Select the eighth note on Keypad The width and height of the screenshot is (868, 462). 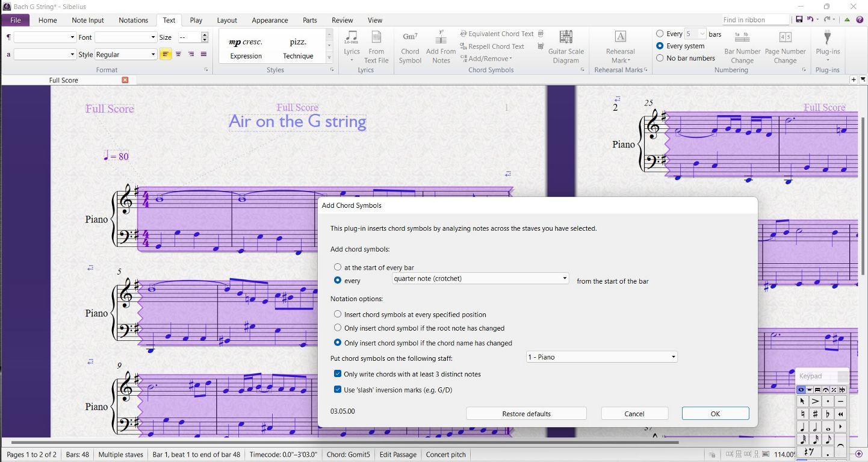coord(828,440)
